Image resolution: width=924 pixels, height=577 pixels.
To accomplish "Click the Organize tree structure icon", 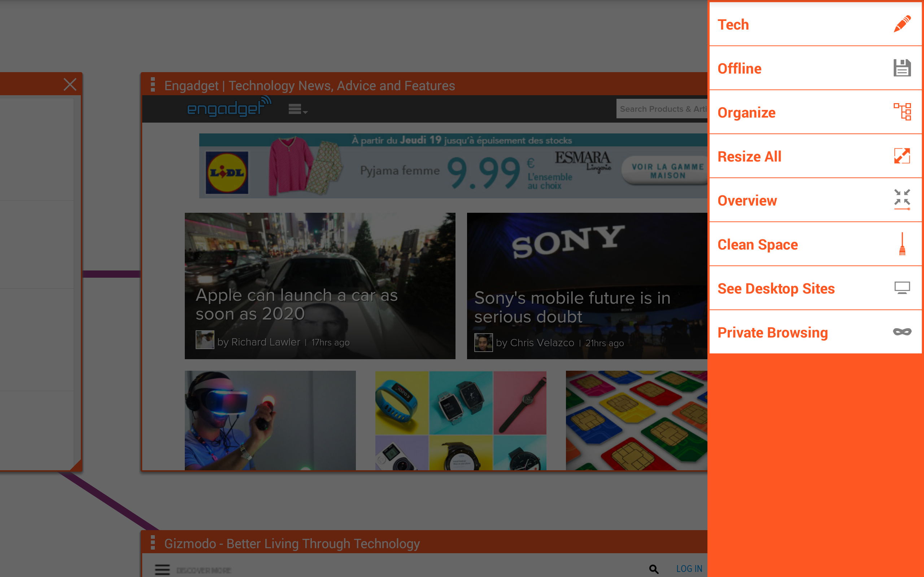I will click(x=902, y=112).
